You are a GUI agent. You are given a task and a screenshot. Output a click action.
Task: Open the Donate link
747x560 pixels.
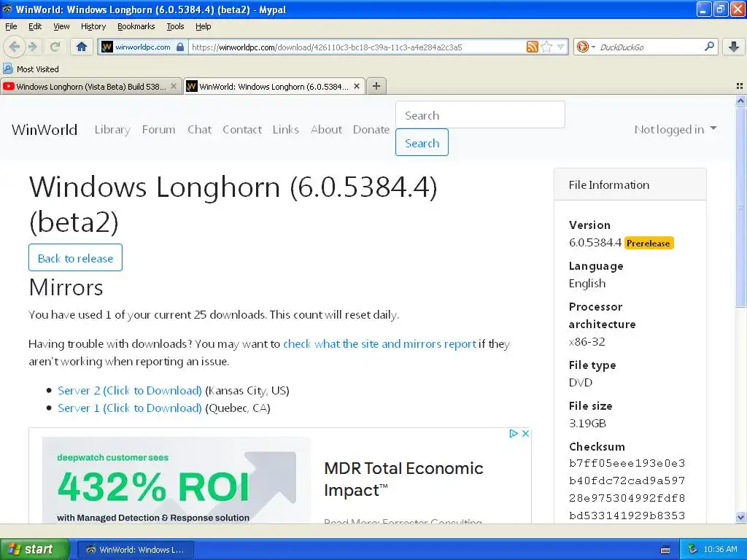[371, 130]
